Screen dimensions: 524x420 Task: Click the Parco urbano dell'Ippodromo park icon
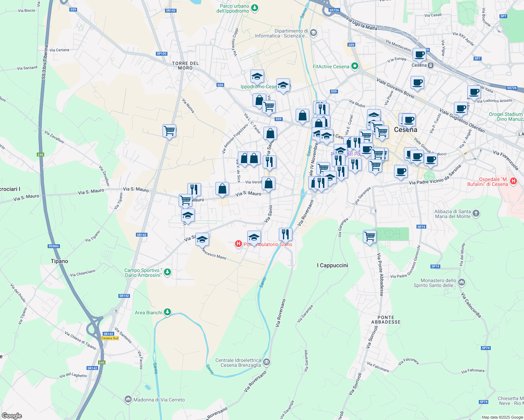(255, 7)
